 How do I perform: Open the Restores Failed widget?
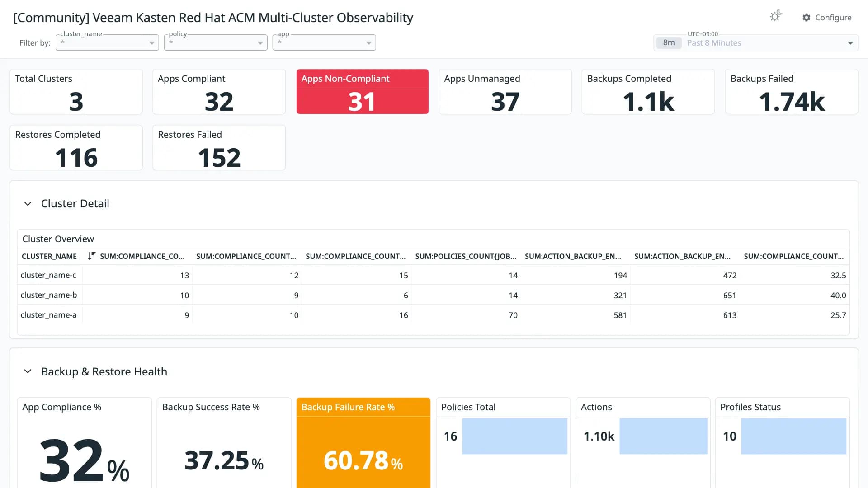[x=219, y=148]
